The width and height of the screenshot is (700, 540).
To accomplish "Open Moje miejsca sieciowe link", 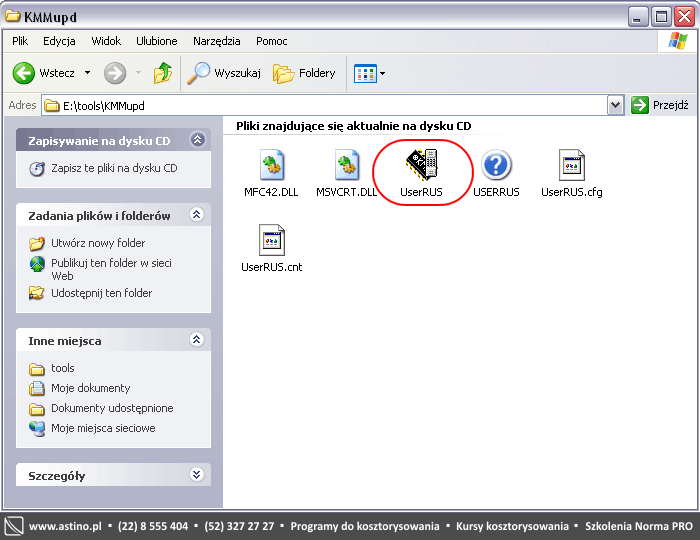I will click(x=103, y=428).
